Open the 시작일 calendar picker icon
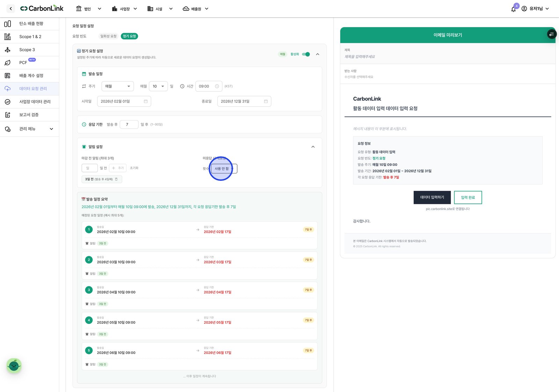 click(x=146, y=101)
